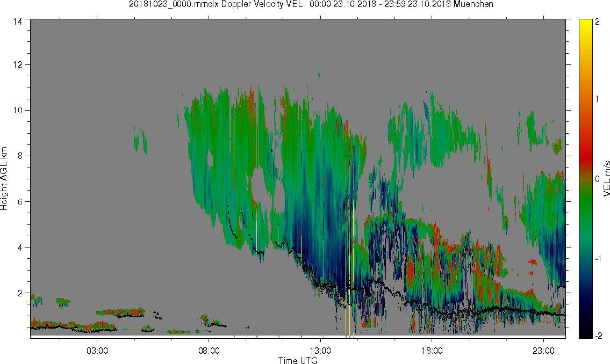Viewport: 610px width, 364px height.
Task: Click the colorbar value 0
Action: pyautogui.click(x=597, y=179)
